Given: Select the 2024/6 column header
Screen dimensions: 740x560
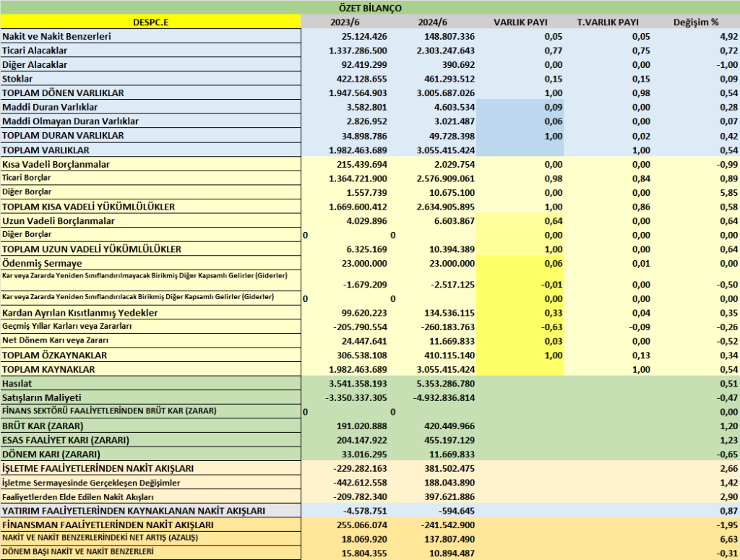Looking at the screenshot, I should pos(432,22).
